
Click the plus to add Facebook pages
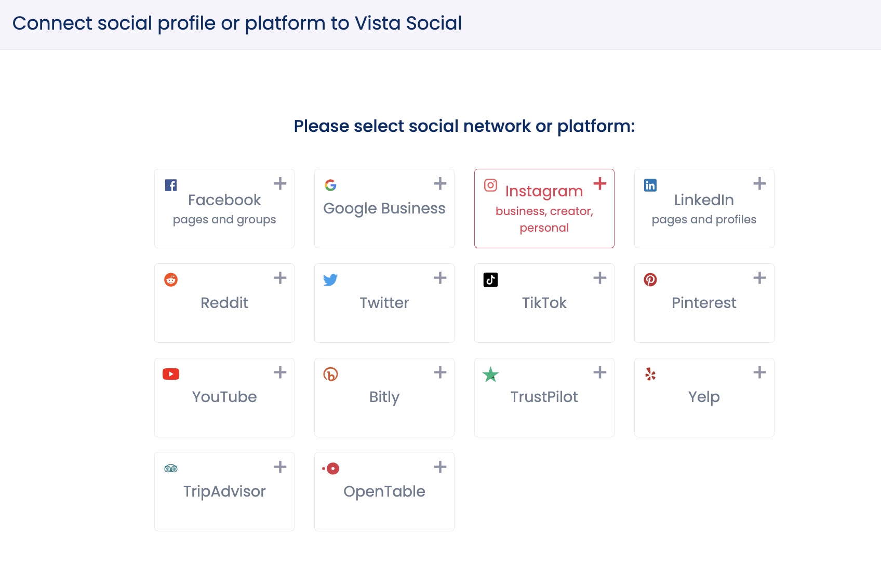(280, 183)
